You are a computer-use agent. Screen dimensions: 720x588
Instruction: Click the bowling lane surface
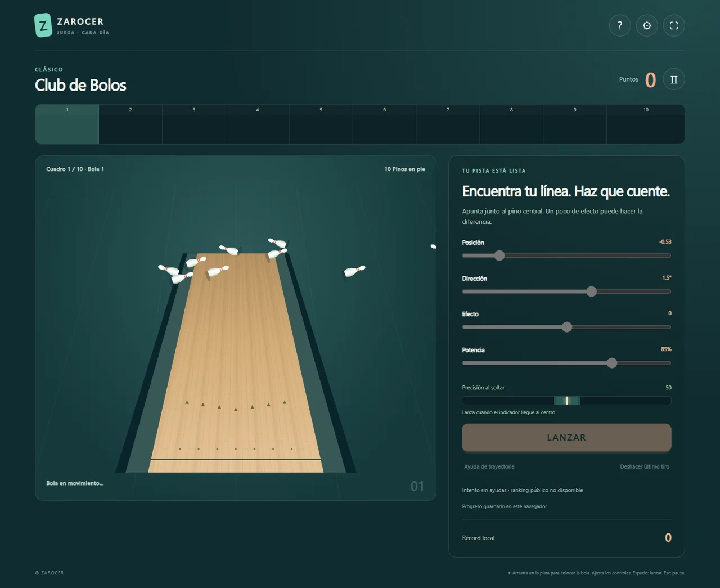(236, 363)
